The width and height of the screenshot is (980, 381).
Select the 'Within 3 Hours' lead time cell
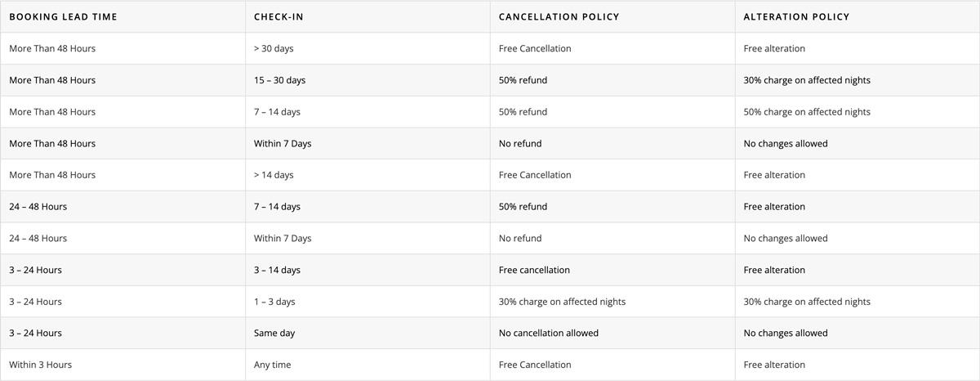[x=40, y=365]
